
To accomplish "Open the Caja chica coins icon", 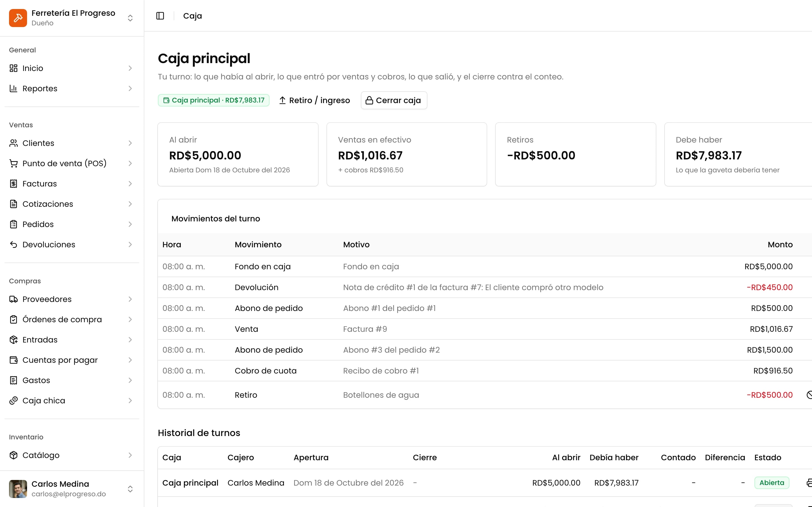I will point(14,400).
